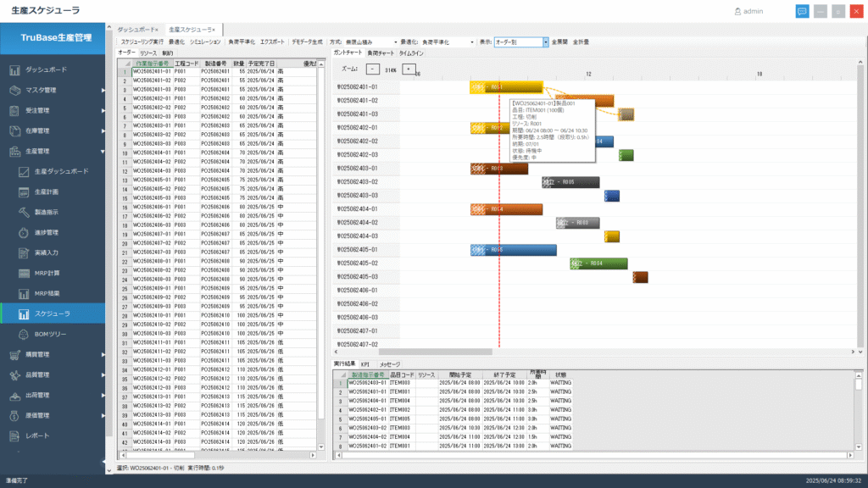This screenshot has width=868, height=488.
Task: Switch to the KPI results tab
Action: pos(365,364)
